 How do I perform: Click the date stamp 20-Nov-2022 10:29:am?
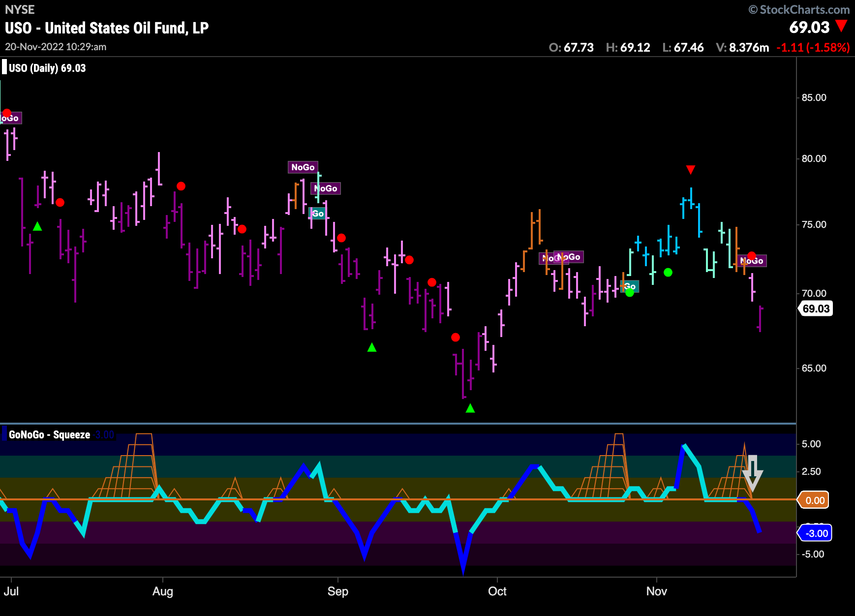click(x=56, y=47)
